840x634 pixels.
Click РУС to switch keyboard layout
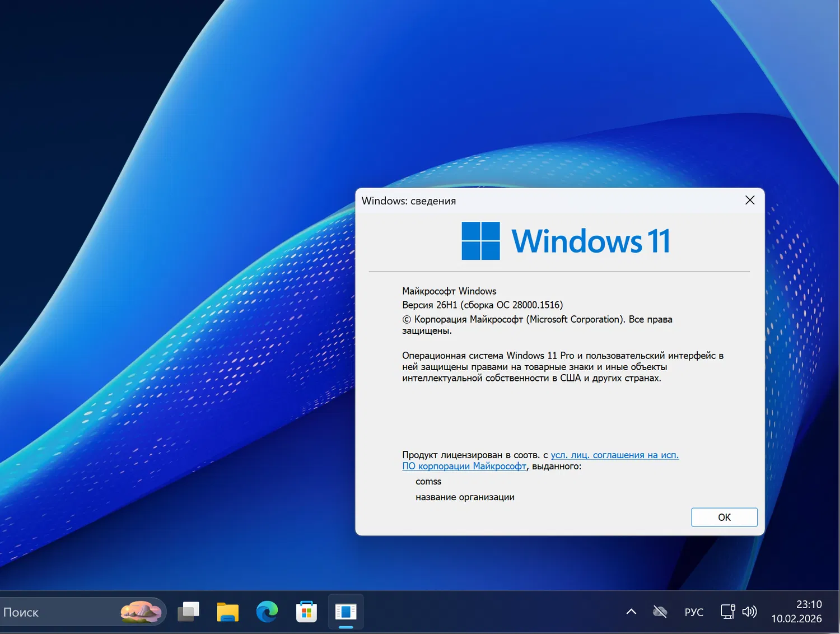(694, 612)
